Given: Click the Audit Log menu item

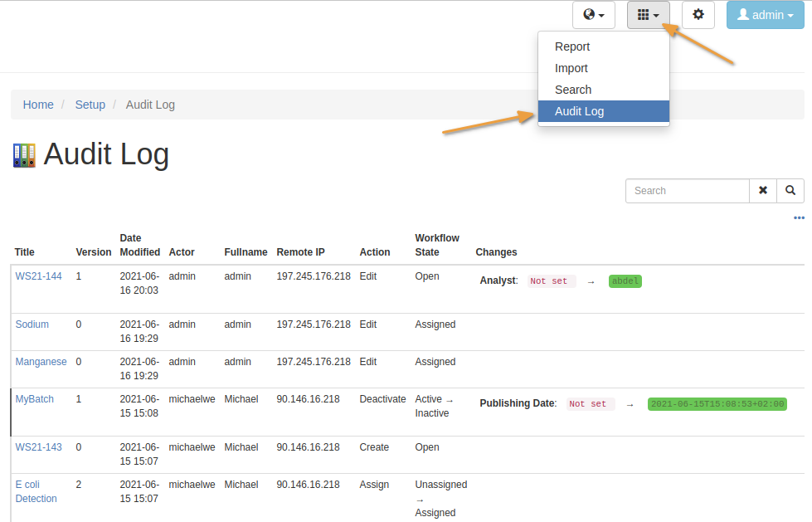Looking at the screenshot, I should tap(579, 111).
